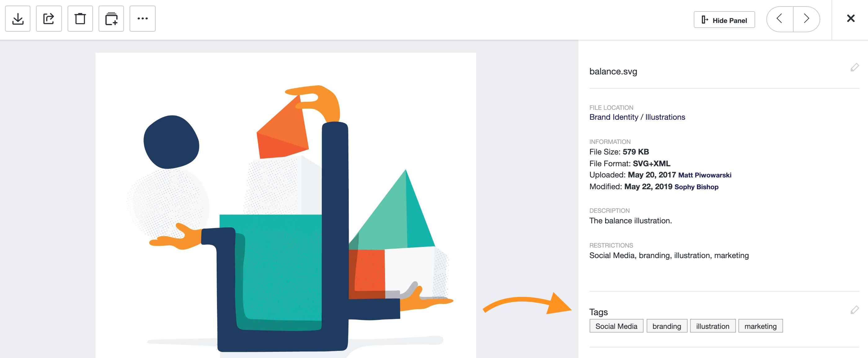Open the more options ellipsis menu
The width and height of the screenshot is (868, 358).
tap(143, 19)
